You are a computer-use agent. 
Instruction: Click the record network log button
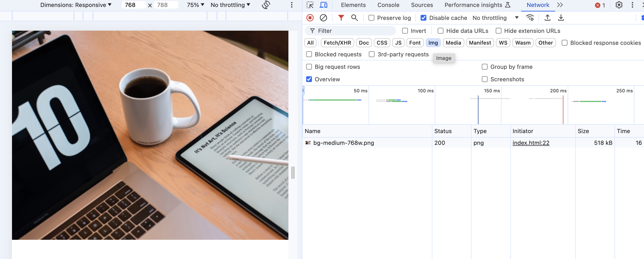310,18
